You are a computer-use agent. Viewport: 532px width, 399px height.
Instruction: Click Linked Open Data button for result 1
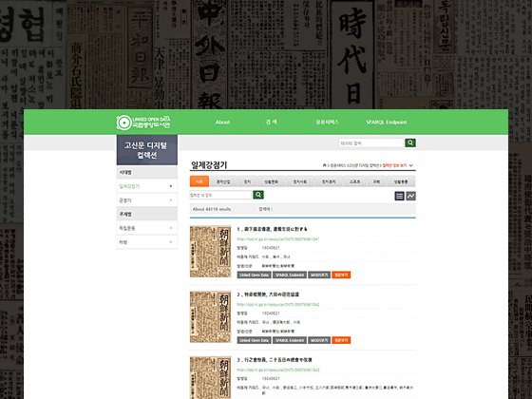(255, 275)
